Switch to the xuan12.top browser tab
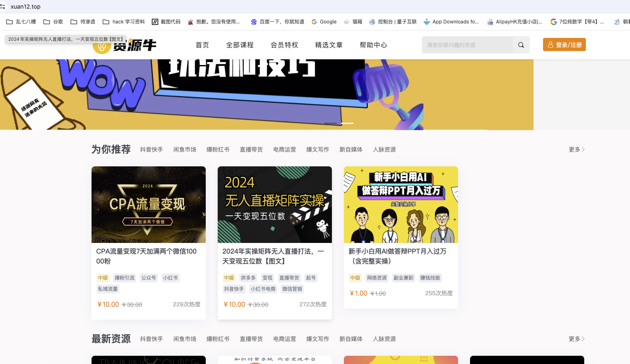This screenshot has width=630, height=364. (26, 6)
